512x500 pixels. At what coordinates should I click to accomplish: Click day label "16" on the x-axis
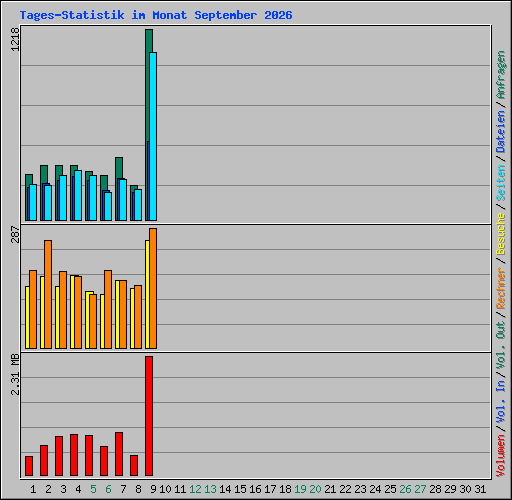(x=255, y=489)
